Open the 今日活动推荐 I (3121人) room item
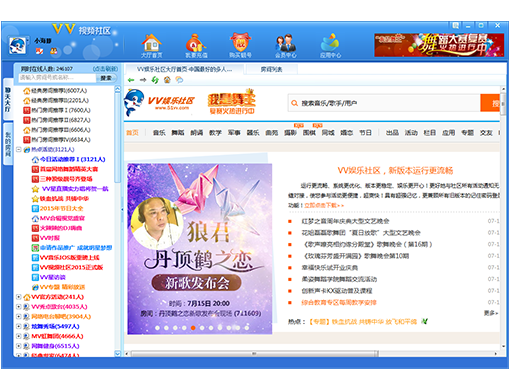The image size is (510, 390). [x=72, y=159]
